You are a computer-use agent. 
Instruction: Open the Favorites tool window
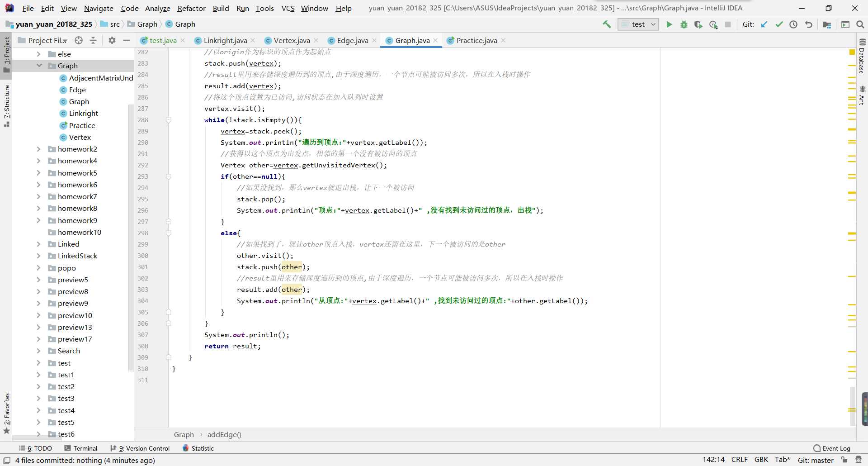pyautogui.click(x=7, y=414)
